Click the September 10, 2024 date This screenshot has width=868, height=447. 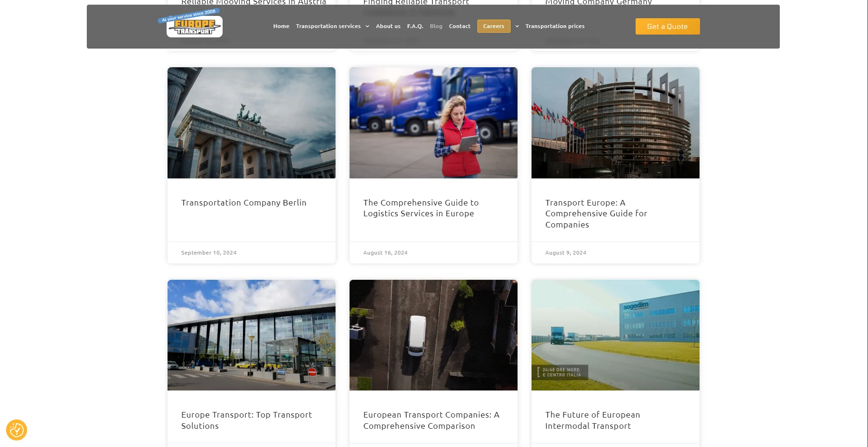[x=209, y=253]
